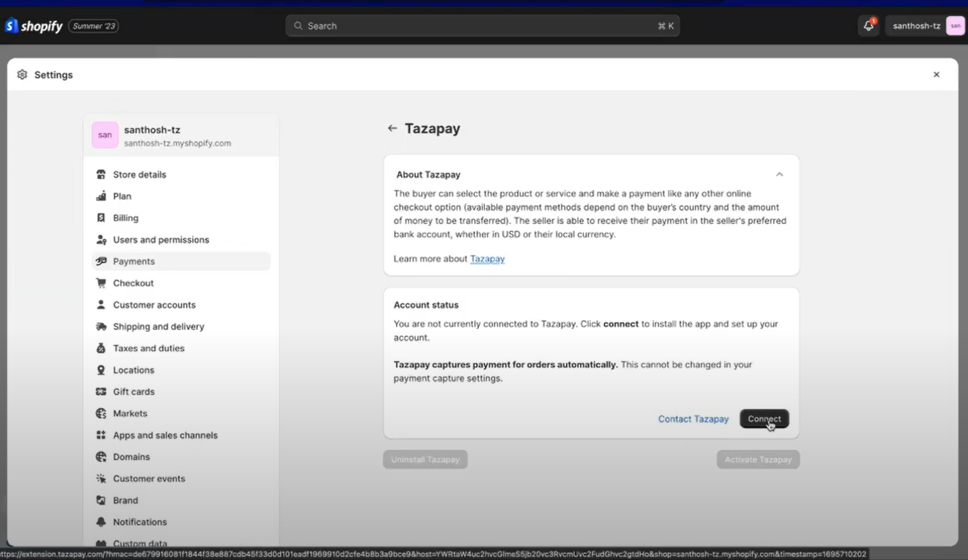Open Brand settings
Image resolution: width=968 pixels, height=560 pixels.
(x=181, y=500)
